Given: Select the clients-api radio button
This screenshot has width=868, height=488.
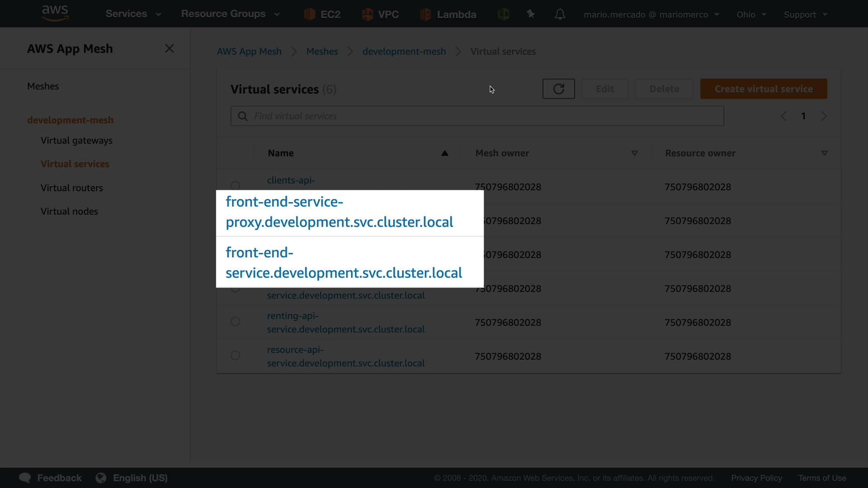Looking at the screenshot, I should point(235,186).
